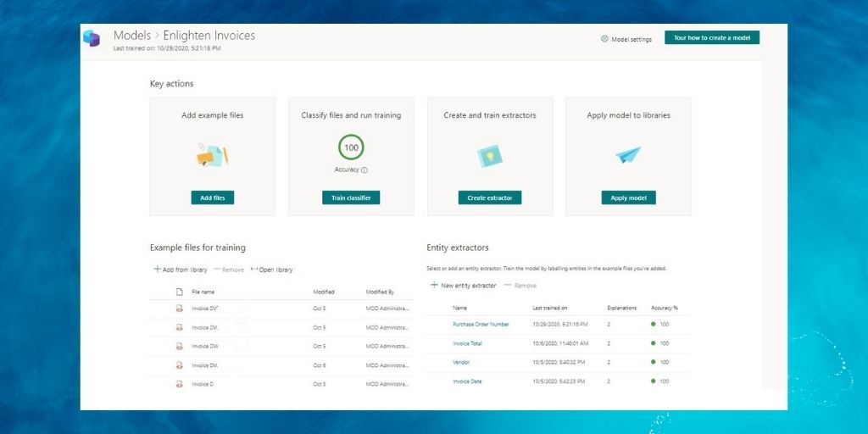Click the Explanations column header
This screenshot has width=868, height=434.
(621, 308)
